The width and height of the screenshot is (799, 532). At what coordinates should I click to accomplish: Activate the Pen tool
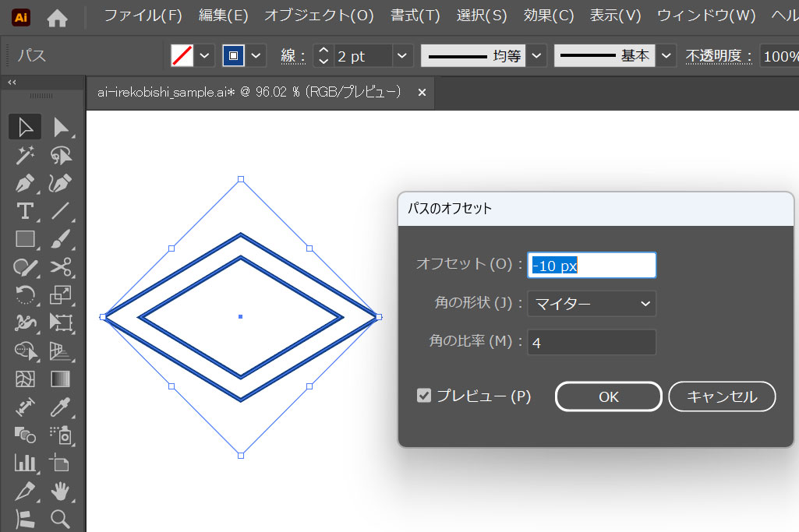25,184
